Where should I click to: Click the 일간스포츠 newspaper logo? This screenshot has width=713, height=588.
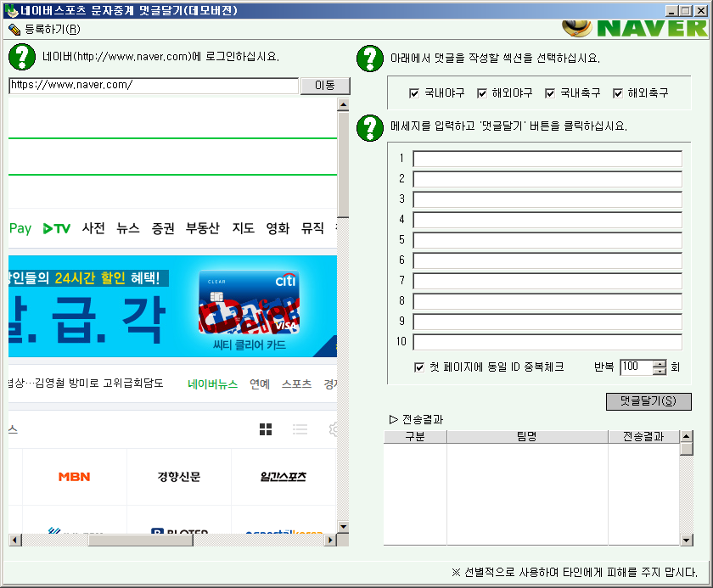(283, 477)
